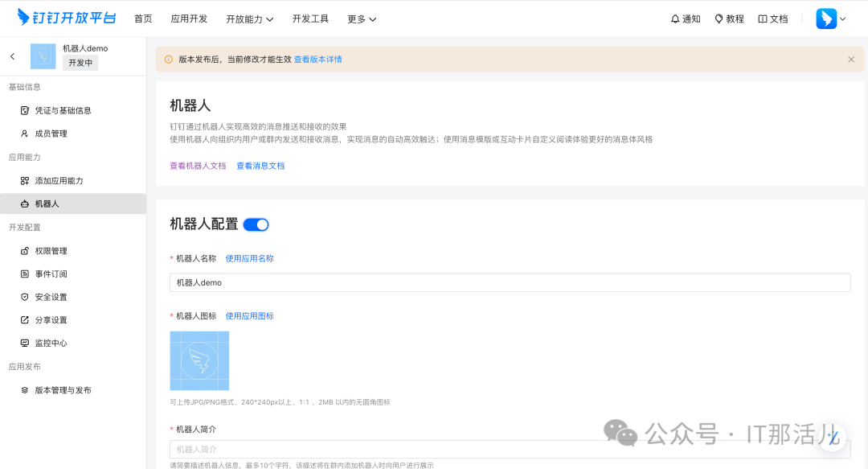The height and width of the screenshot is (469, 868).
Task: Open 通知 in the top bar
Action: pyautogui.click(x=686, y=19)
